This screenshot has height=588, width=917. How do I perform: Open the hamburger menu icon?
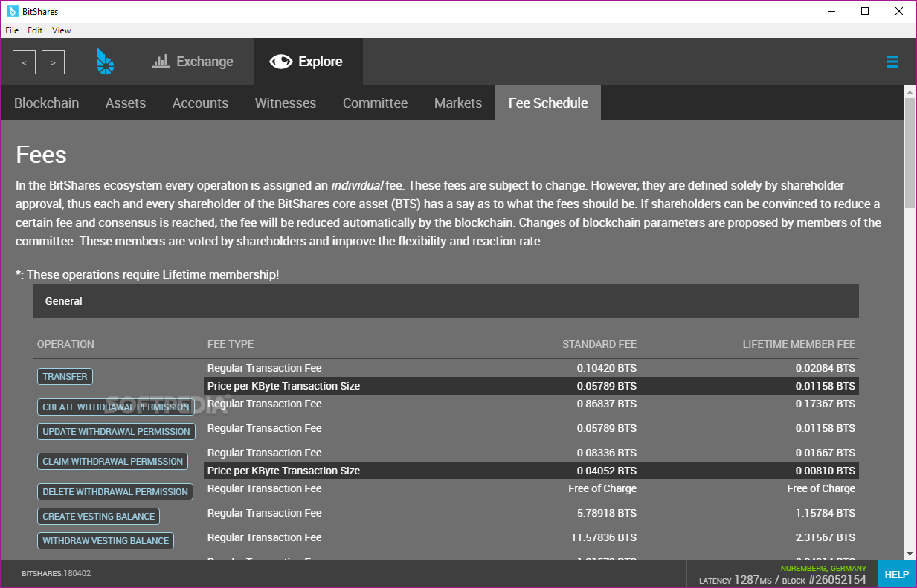[892, 62]
